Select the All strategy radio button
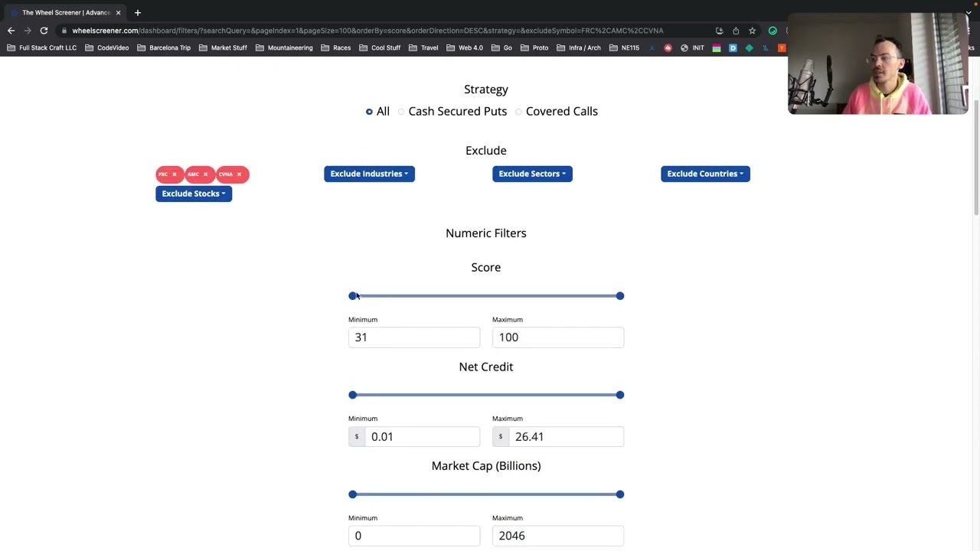 [x=369, y=112]
